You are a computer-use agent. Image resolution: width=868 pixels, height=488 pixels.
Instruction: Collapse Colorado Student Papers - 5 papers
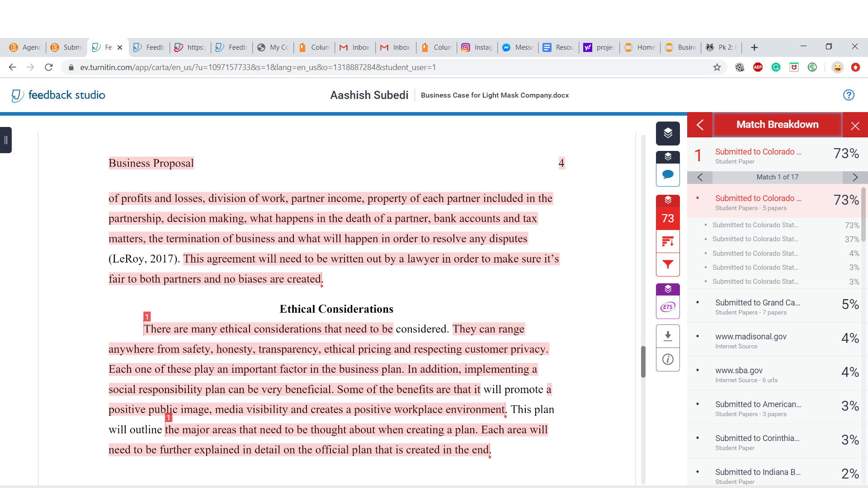pos(774,201)
